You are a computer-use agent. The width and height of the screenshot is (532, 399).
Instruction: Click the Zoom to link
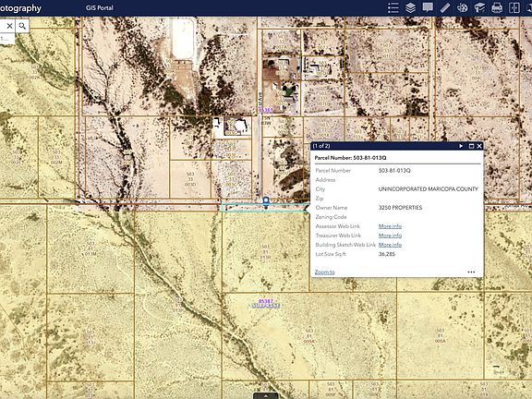click(x=324, y=272)
